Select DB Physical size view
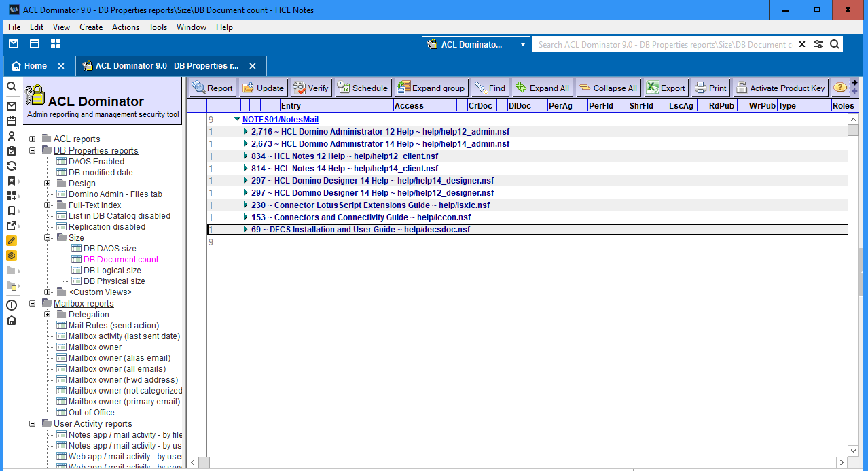Image resolution: width=868 pixels, height=471 pixels. tap(113, 281)
